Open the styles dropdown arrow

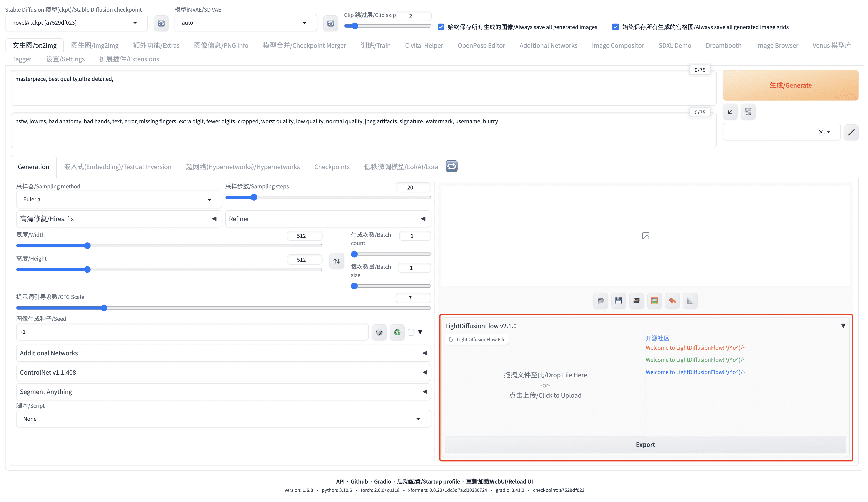coord(828,132)
